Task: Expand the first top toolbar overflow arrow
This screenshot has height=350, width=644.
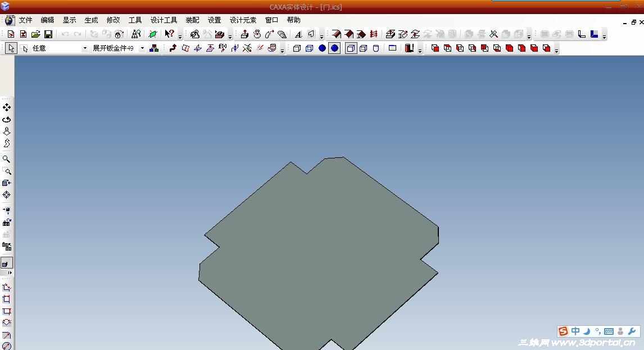Action: 180,37
